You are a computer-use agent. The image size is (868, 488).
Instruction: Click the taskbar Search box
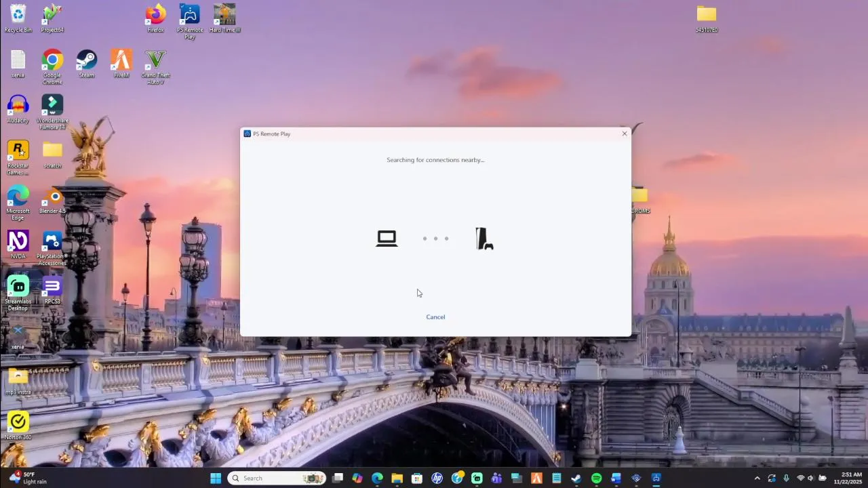click(x=277, y=479)
